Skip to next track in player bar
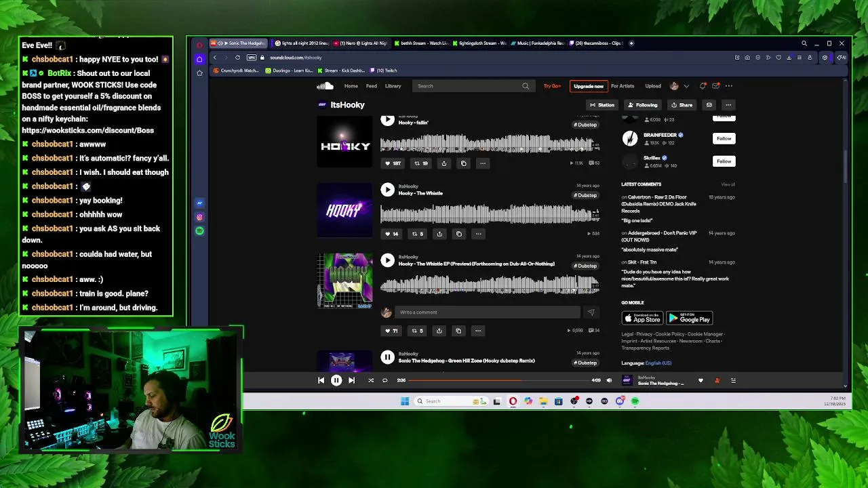Viewport: 868px width, 488px height. 351,381
